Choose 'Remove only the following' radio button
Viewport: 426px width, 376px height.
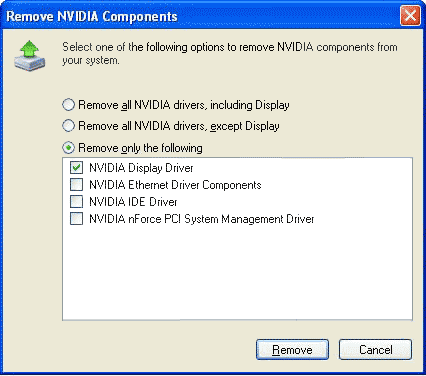point(68,148)
